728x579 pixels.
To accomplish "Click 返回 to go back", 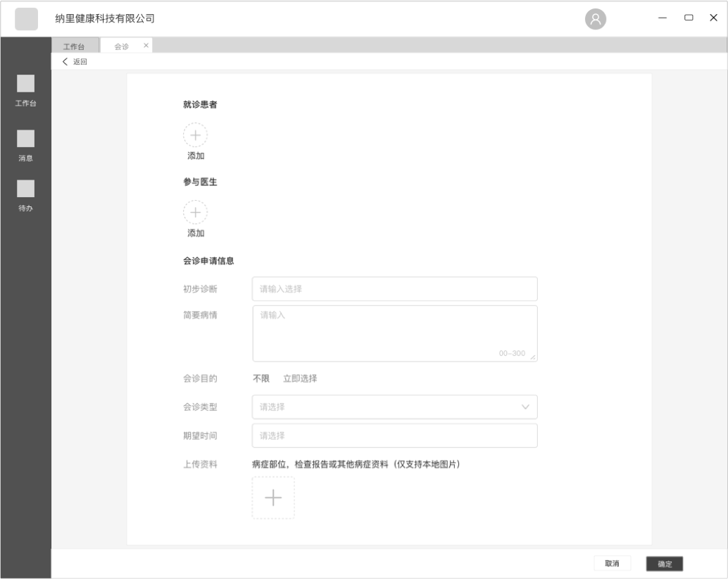I will click(73, 62).
